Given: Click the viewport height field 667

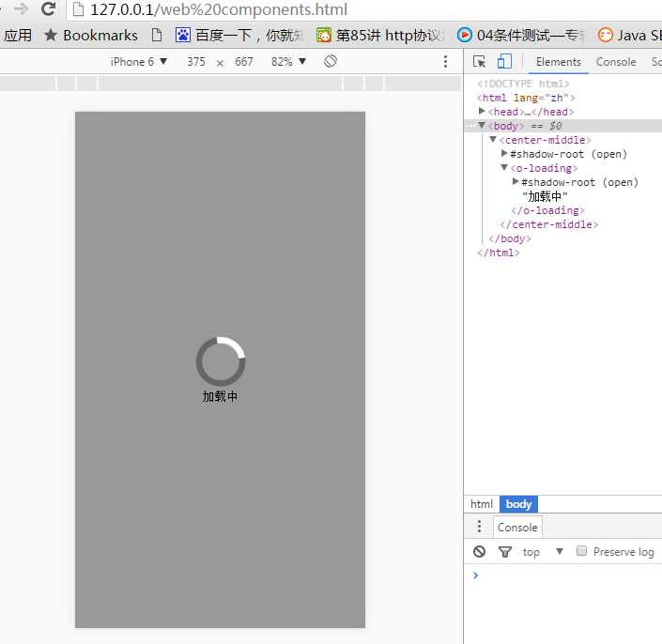Looking at the screenshot, I should point(244,62).
